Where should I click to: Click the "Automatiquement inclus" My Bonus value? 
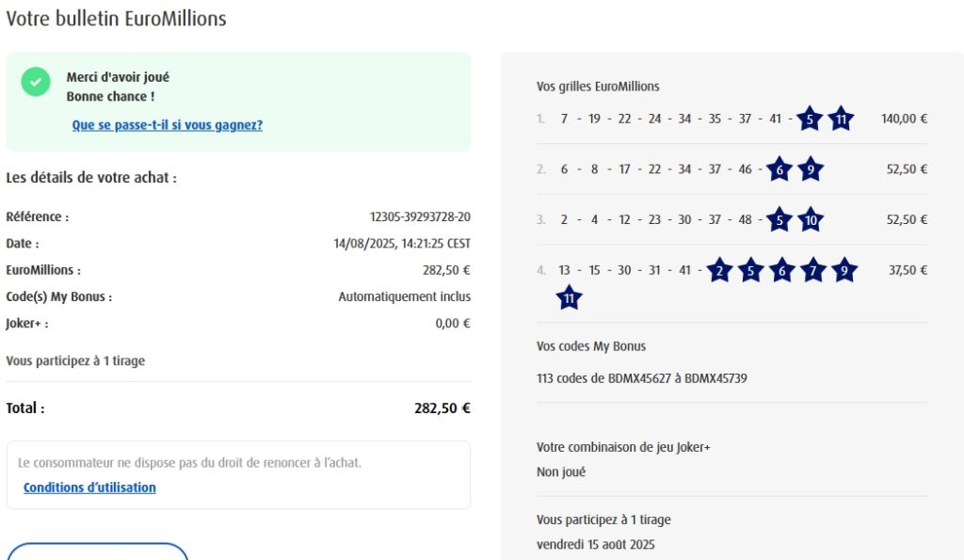(404, 296)
